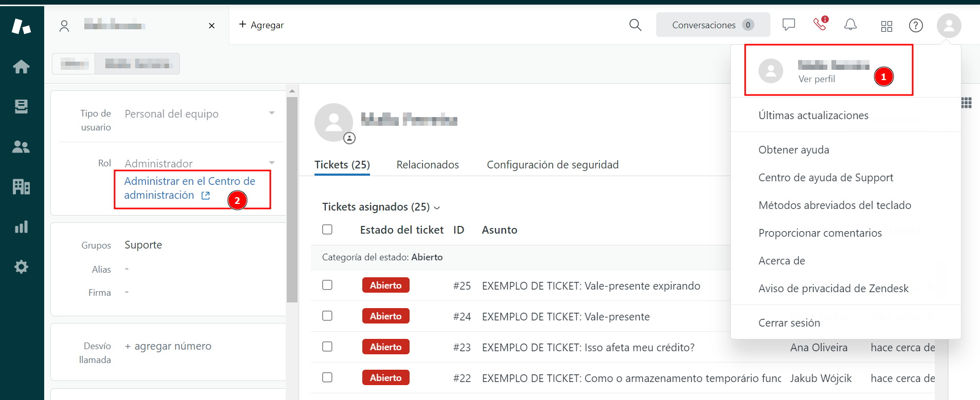Open the Zendesk Talk phone icon

click(x=820, y=25)
